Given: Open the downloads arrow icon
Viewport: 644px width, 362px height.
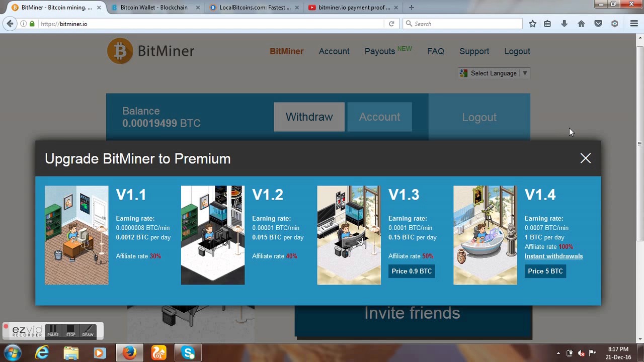Looking at the screenshot, I should [564, 24].
